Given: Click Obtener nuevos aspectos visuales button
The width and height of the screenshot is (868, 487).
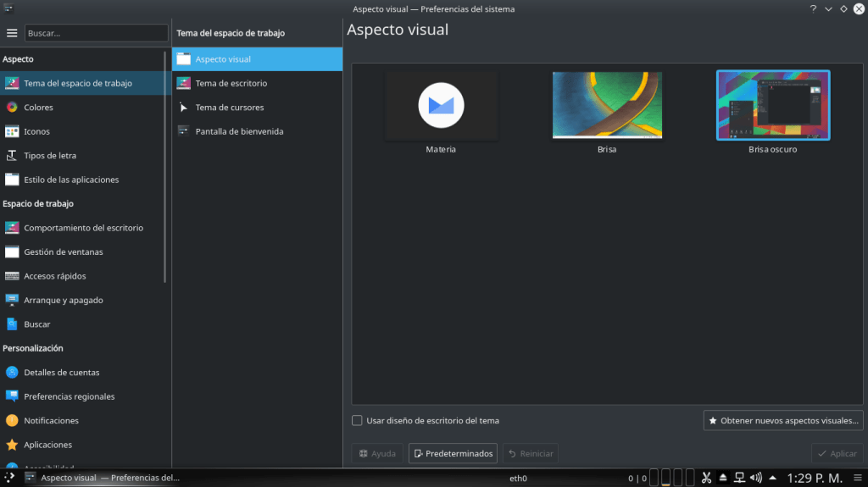Looking at the screenshot, I should point(782,420).
